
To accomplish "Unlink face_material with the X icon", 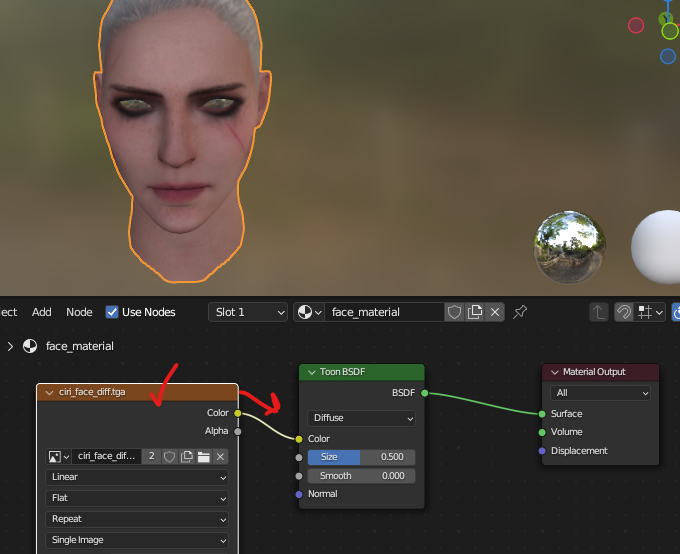I will tap(495, 312).
